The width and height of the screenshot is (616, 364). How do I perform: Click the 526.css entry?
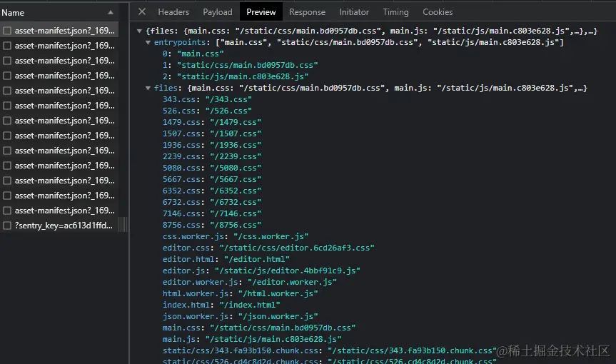(207, 111)
